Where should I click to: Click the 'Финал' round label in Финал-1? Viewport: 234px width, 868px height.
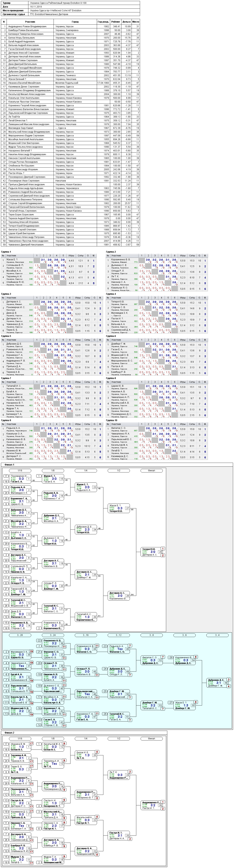pyautogui.click(x=151, y=470)
